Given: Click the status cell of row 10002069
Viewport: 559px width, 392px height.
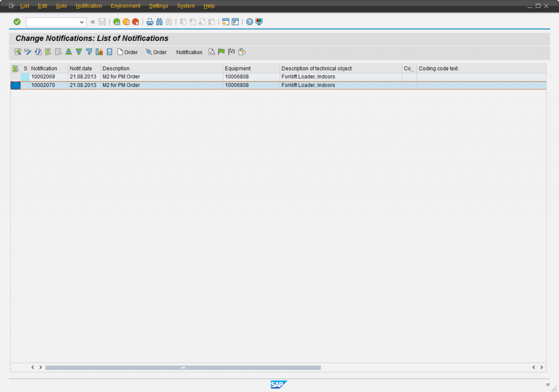Looking at the screenshot, I should click(25, 76).
